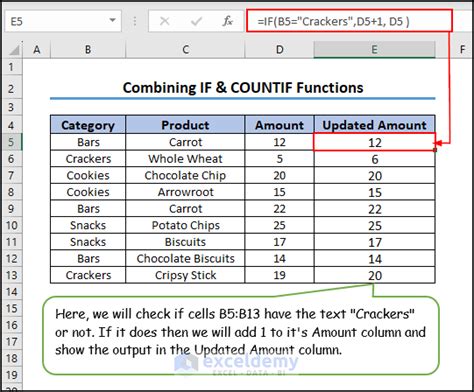The height and width of the screenshot is (392, 474).
Task: Select the 'Snacks' cell in row 10
Action: tap(88, 225)
